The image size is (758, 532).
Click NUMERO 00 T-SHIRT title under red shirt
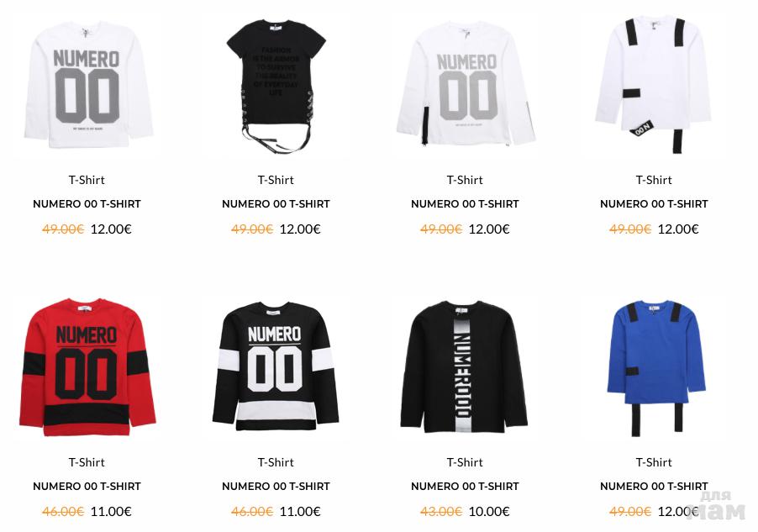click(x=87, y=486)
